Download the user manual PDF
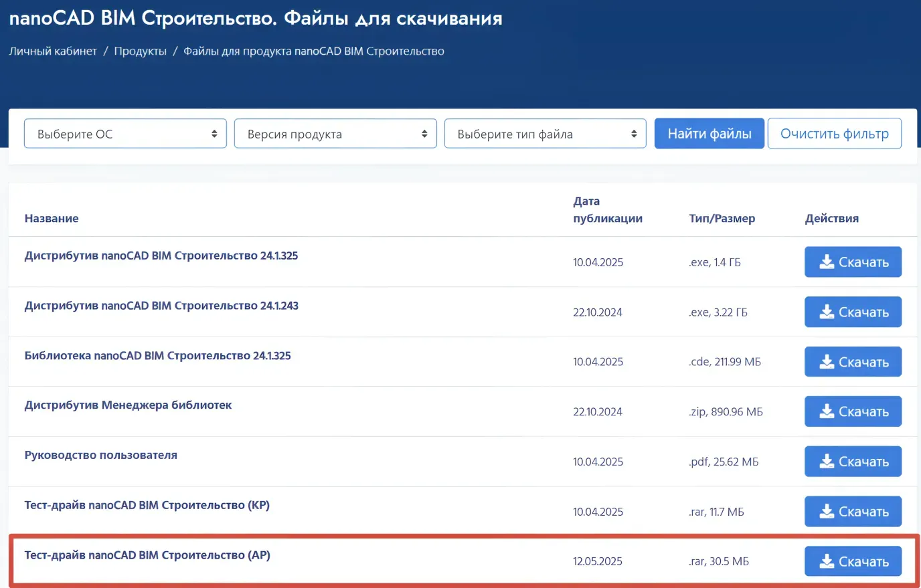921x588 pixels. click(853, 462)
